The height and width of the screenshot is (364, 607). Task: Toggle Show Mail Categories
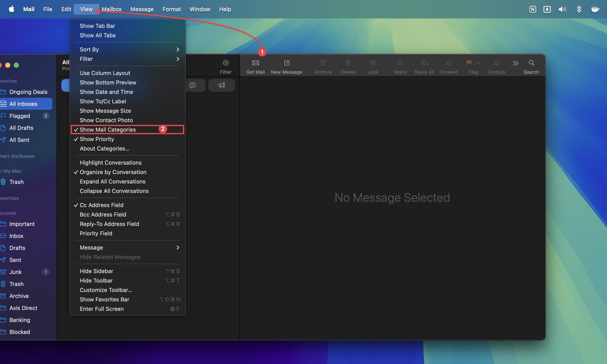pyautogui.click(x=108, y=130)
